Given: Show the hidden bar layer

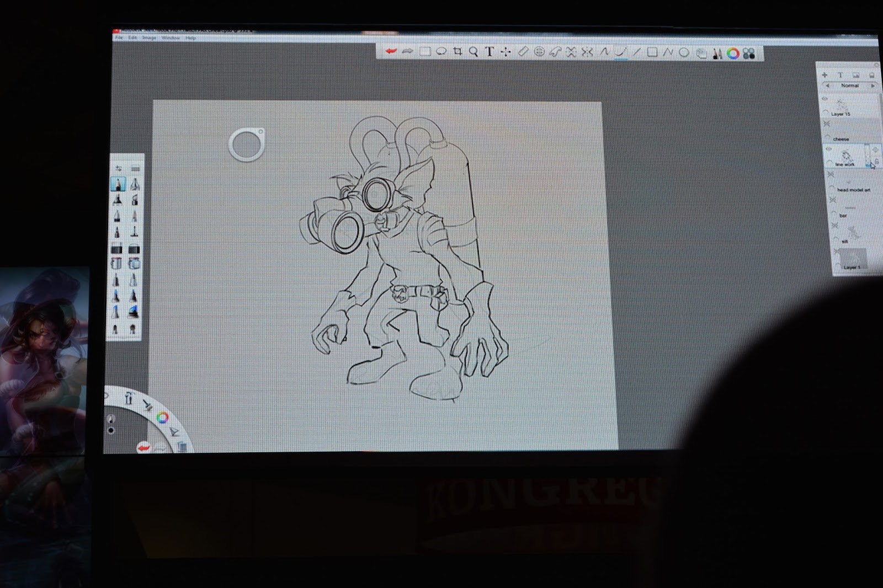Looking at the screenshot, I should [x=833, y=200].
